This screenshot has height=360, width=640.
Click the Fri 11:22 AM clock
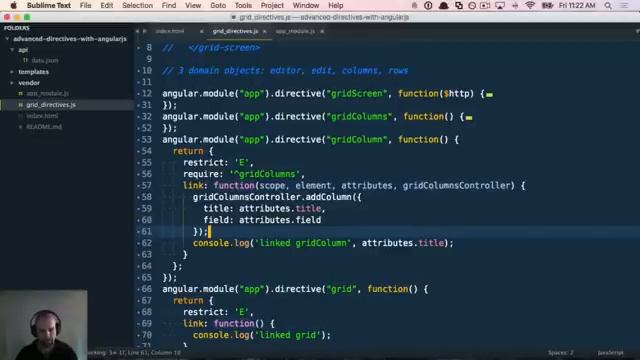click(577, 5)
